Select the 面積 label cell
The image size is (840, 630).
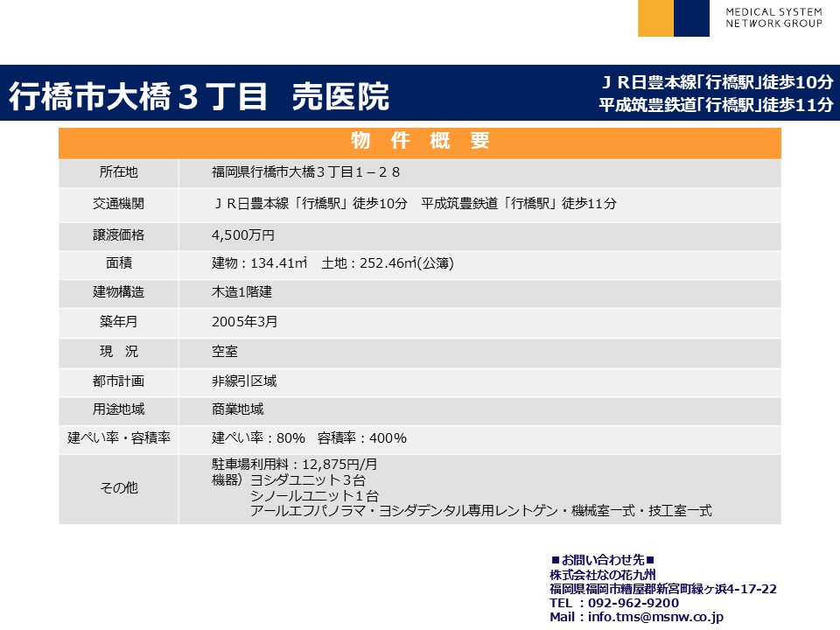coord(118,262)
